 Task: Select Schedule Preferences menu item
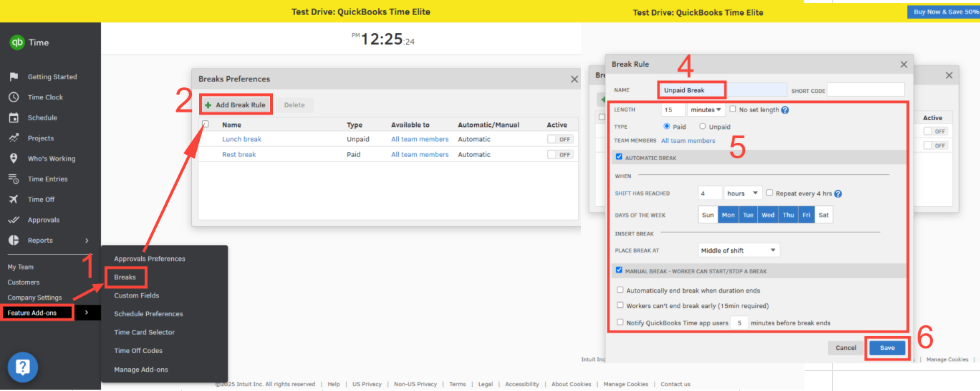click(x=148, y=314)
